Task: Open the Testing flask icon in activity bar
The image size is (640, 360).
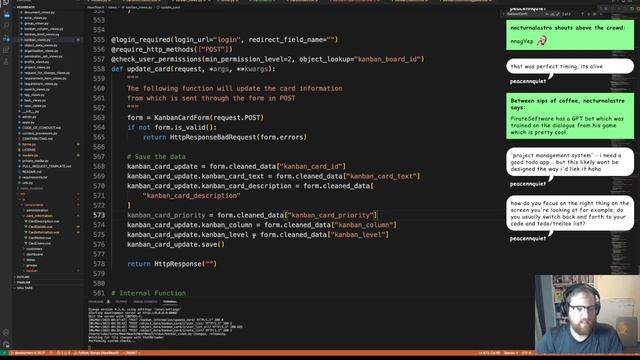Action: coord(6,62)
